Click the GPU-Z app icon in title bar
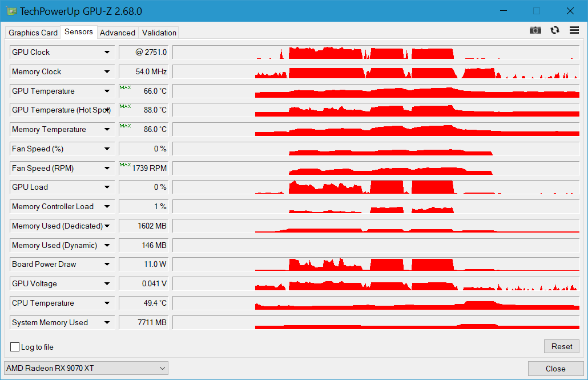Viewport: 588px width, 380px height. 11,11
